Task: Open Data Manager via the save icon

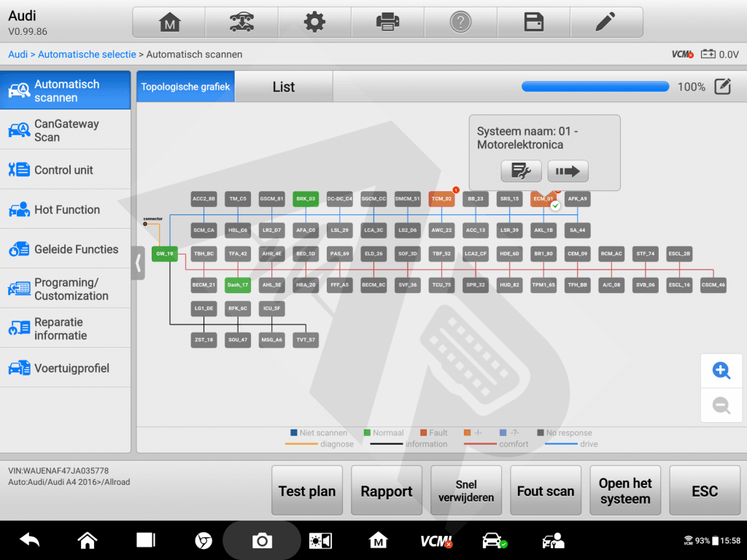Action: [x=533, y=22]
